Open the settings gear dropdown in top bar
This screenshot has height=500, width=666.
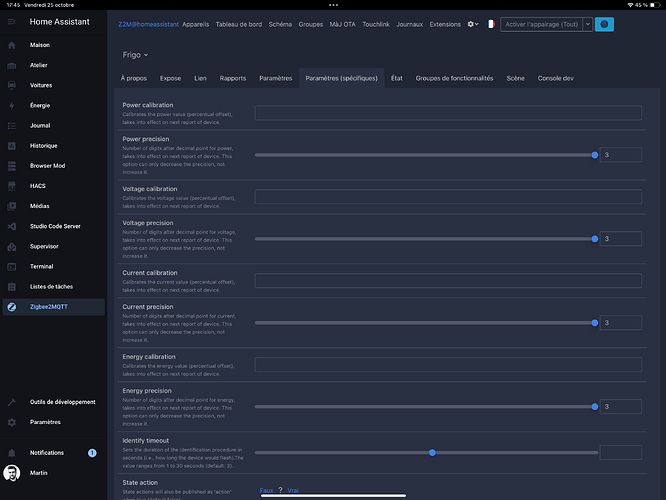point(473,24)
